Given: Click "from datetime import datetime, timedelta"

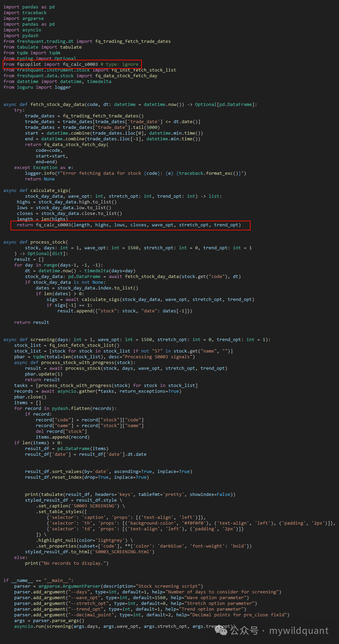Looking at the screenshot, I should click(57, 82).
